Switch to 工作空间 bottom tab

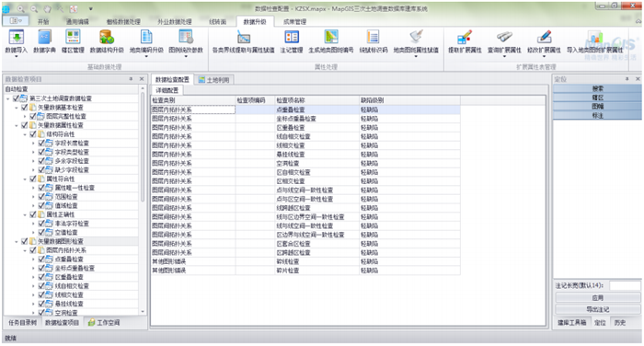pos(104,323)
